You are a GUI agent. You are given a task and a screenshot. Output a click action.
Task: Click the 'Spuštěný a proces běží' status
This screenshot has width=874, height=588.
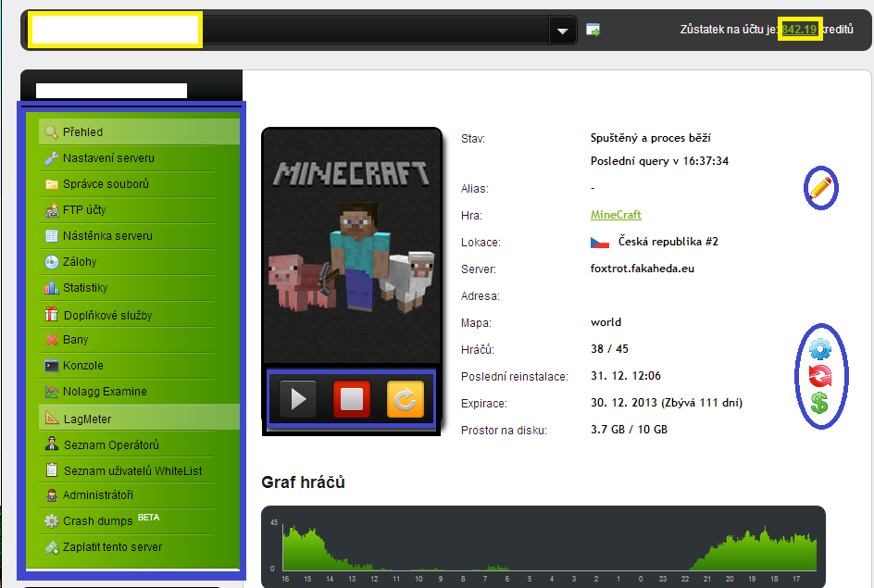[651, 138]
